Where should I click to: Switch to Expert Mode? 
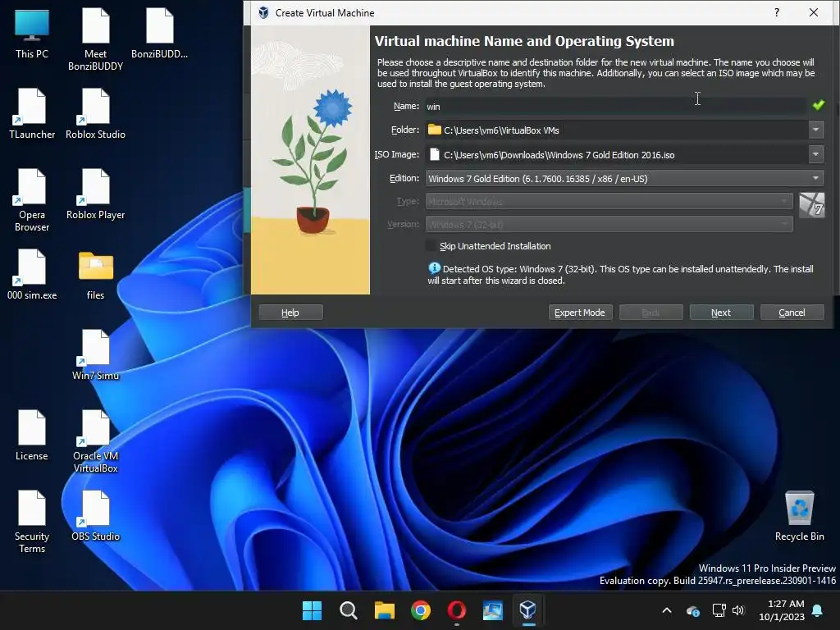click(580, 313)
